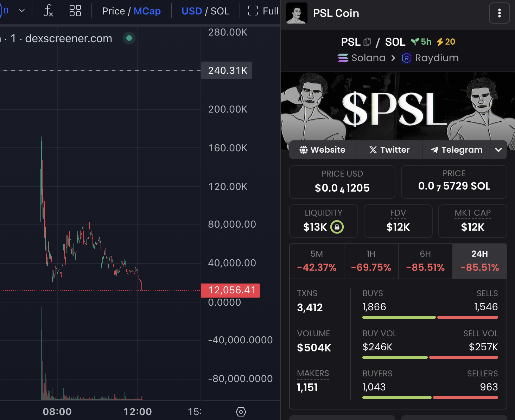Screen dimensions: 515x420
Task: Click the makers count 1,151
Action: click(307, 388)
